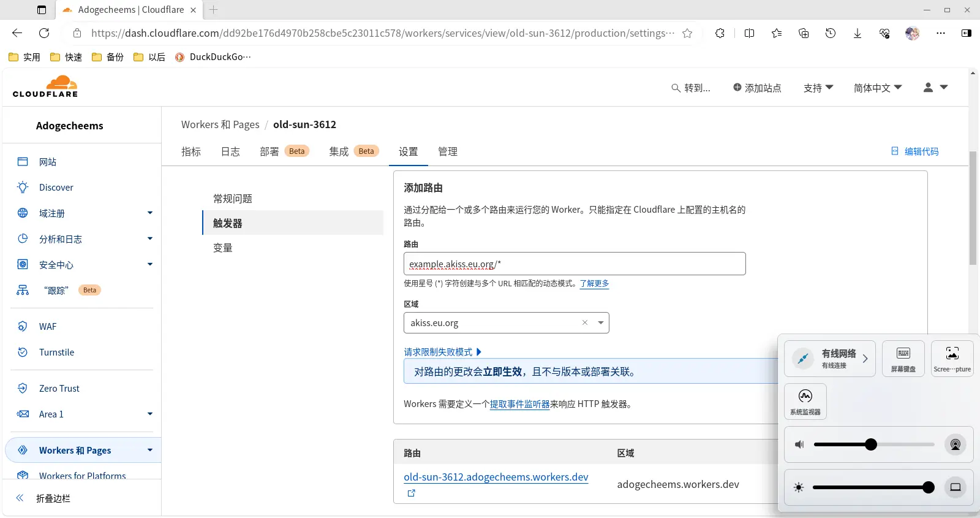This screenshot has width=980, height=518.
Task: Toggle 有线网络 connection tile
Action: pyautogui.click(x=830, y=359)
